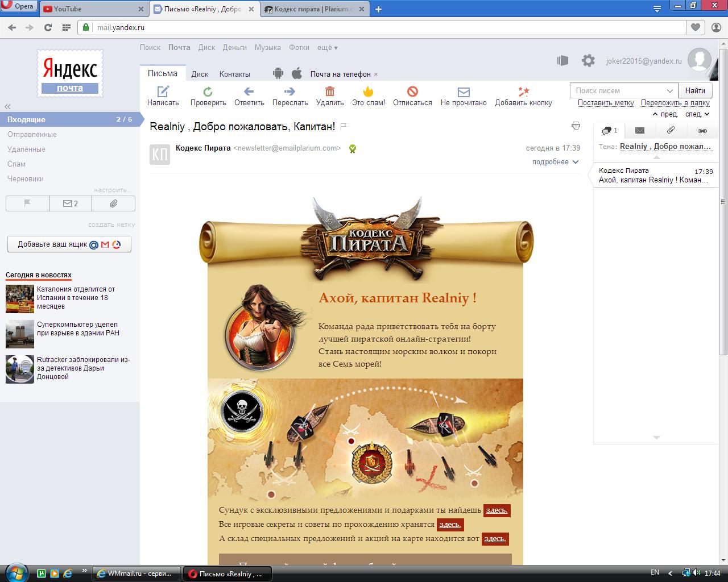Select Отправленные folder
The width and height of the screenshot is (728, 582).
point(32,135)
